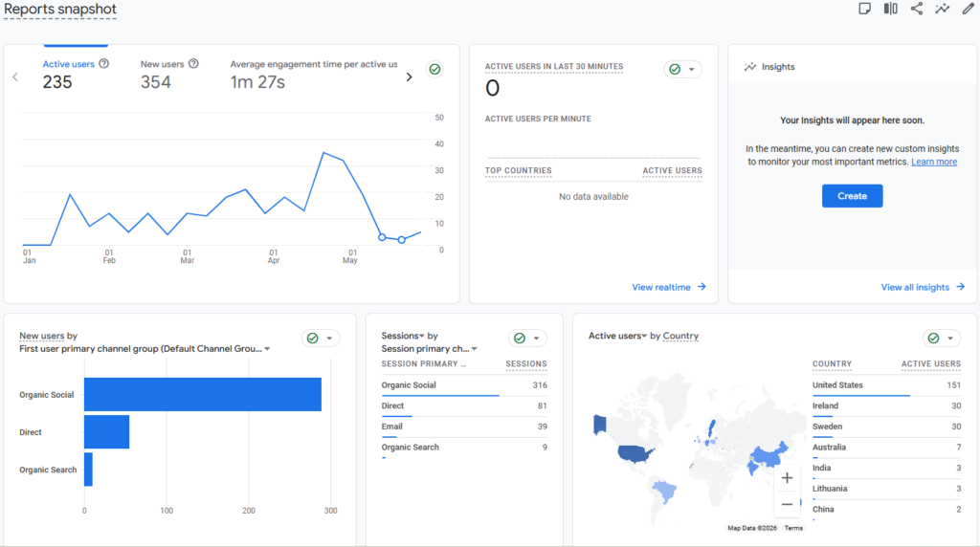
Task: Go to previous metrics with left chevron
Action: [15, 77]
